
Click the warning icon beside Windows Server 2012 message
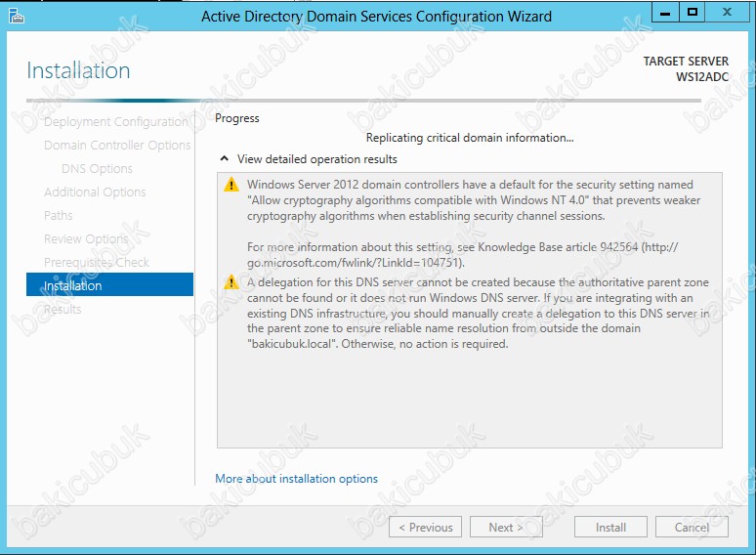(231, 185)
